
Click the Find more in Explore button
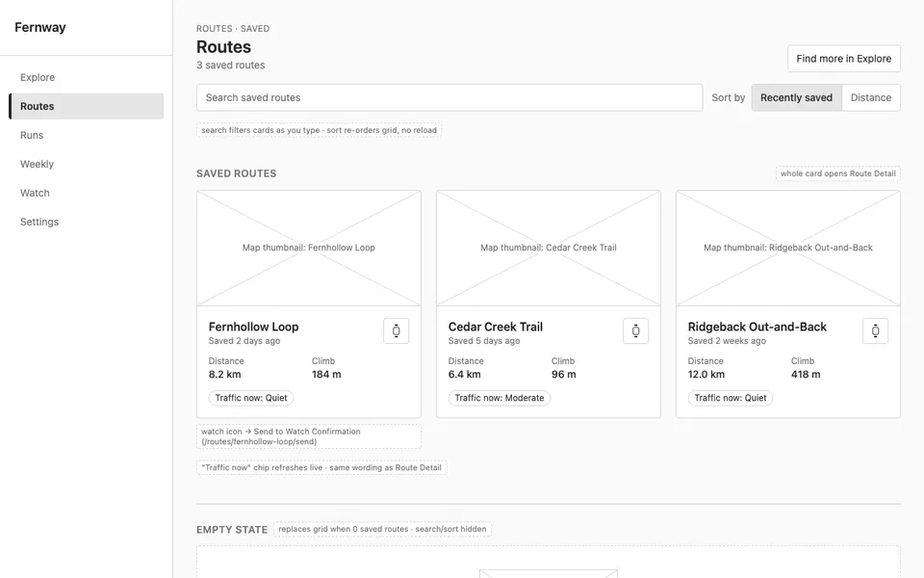click(844, 59)
